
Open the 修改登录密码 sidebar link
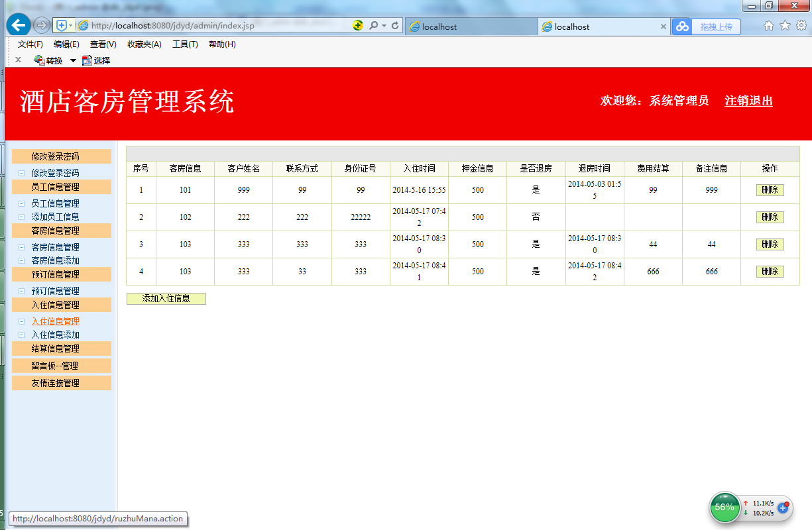55,173
